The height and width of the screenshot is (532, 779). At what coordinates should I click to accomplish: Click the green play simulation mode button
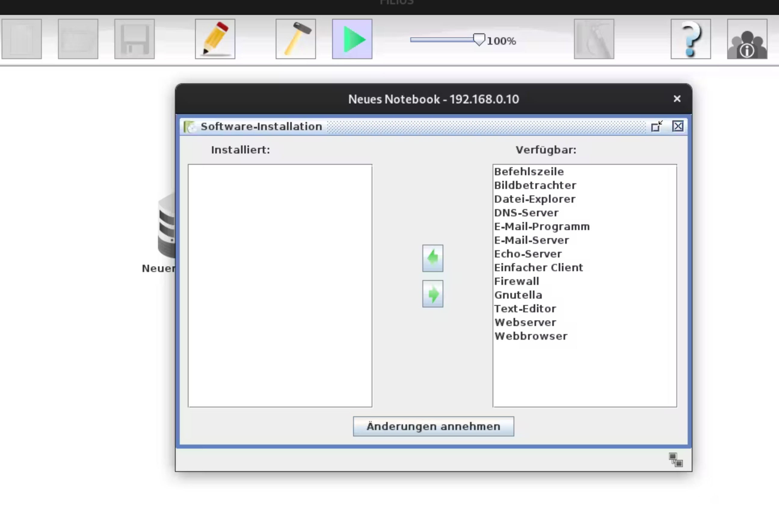click(352, 39)
